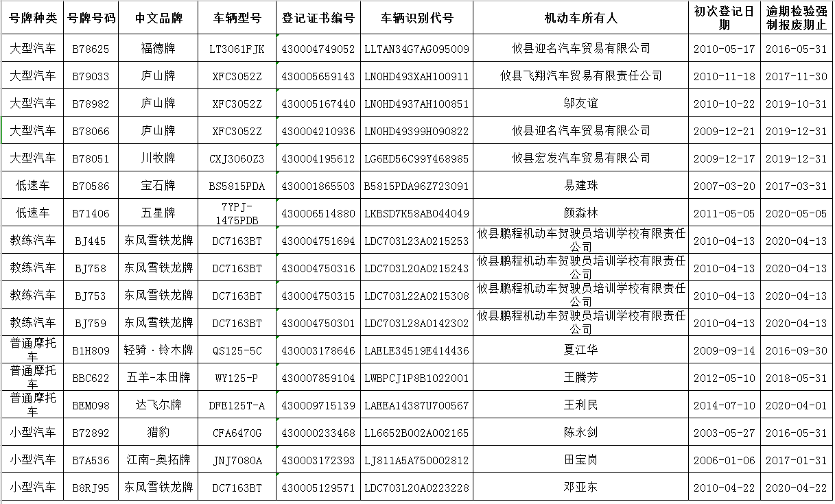Click the WY125-P model cell
The width and height of the screenshot is (835, 504).
237,378
